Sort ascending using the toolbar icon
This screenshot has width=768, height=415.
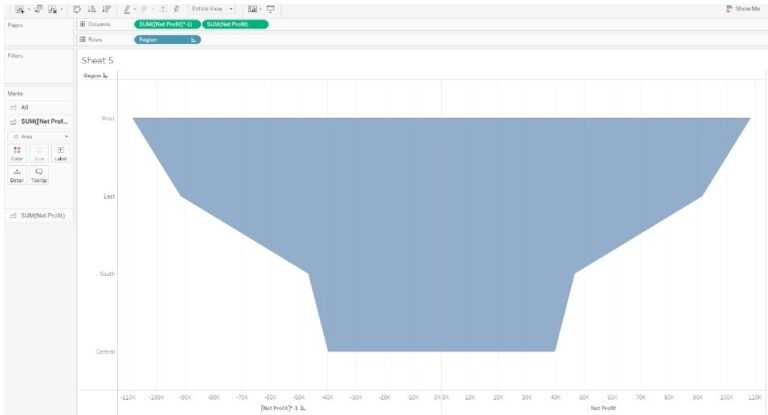pos(92,9)
